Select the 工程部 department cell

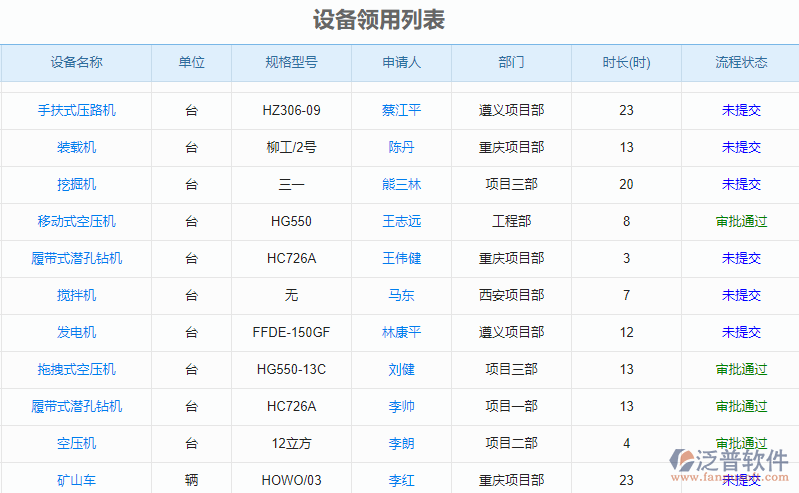click(x=512, y=221)
